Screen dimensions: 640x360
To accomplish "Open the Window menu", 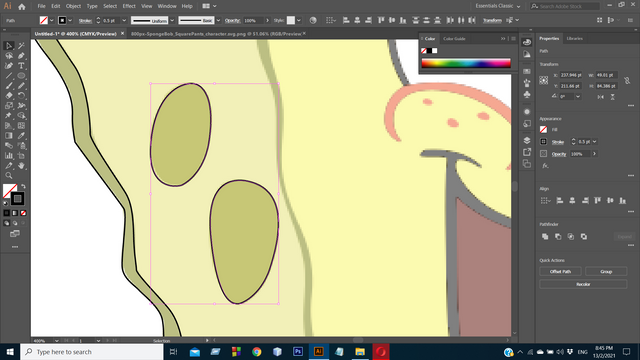I will [x=167, y=6].
